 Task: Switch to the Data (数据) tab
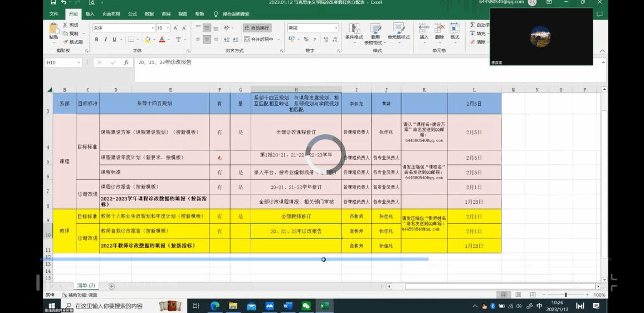pos(149,14)
